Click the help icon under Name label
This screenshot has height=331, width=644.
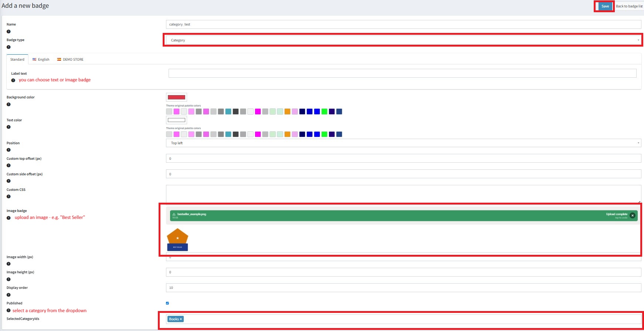(x=9, y=31)
